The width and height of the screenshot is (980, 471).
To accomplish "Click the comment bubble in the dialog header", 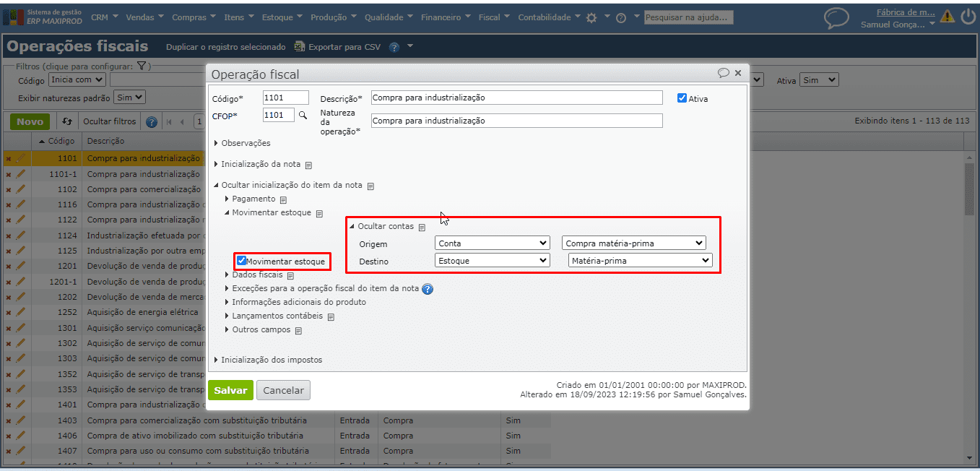I will point(723,73).
